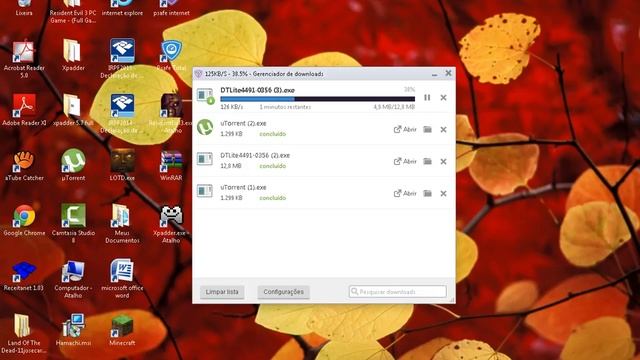Minimize the Gerenciador de downloads window
The width and height of the screenshot is (640, 360).
tap(434, 74)
